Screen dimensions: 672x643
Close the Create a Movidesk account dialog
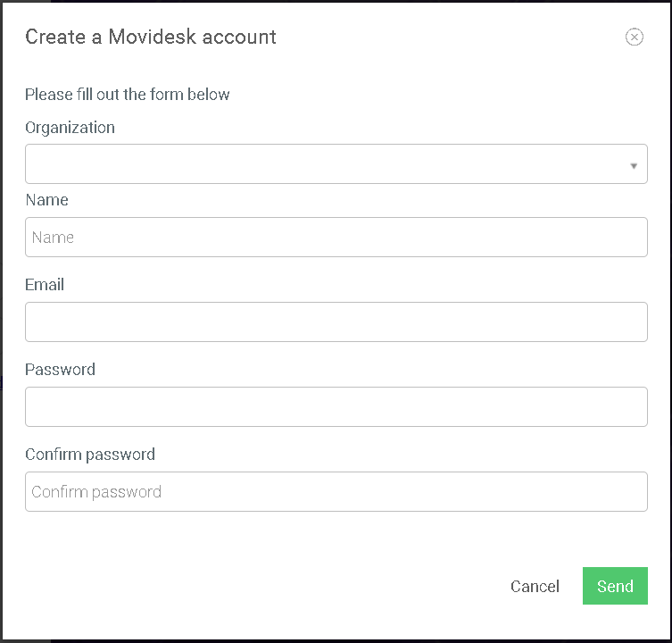634,37
